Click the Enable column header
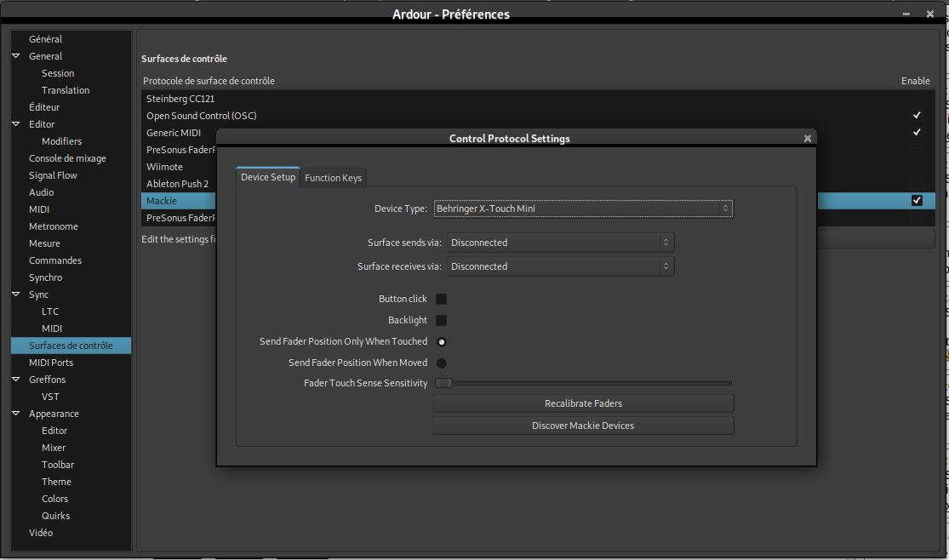Image resolution: width=949 pixels, height=560 pixels. click(915, 81)
